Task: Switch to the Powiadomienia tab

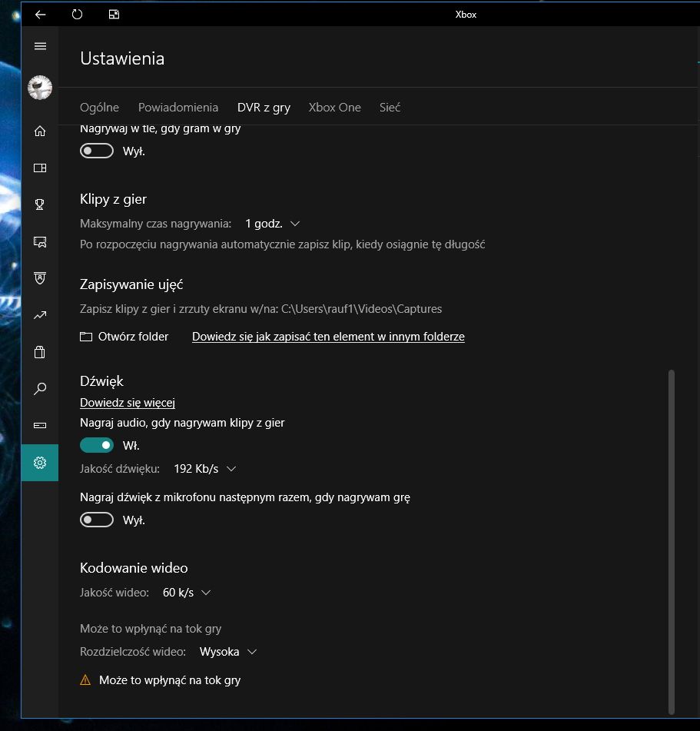Action: (178, 108)
